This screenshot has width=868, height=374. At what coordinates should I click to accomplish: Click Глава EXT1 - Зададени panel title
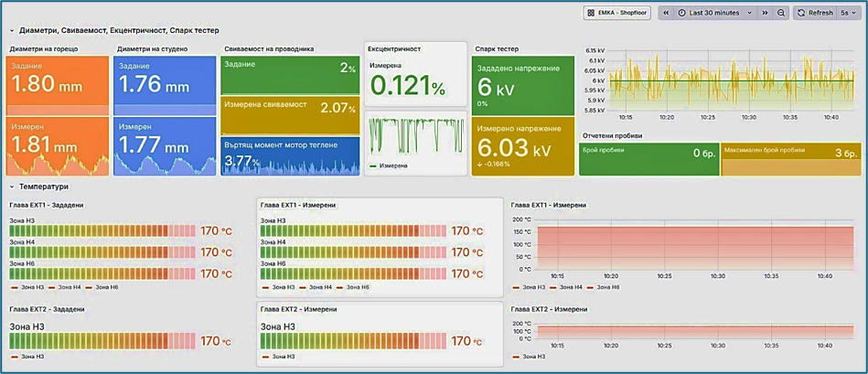47,205
